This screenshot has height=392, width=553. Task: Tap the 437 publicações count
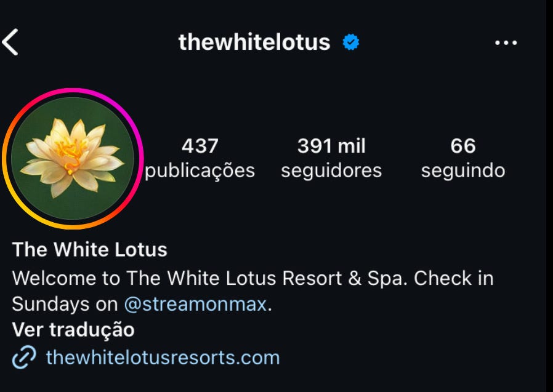200,158
